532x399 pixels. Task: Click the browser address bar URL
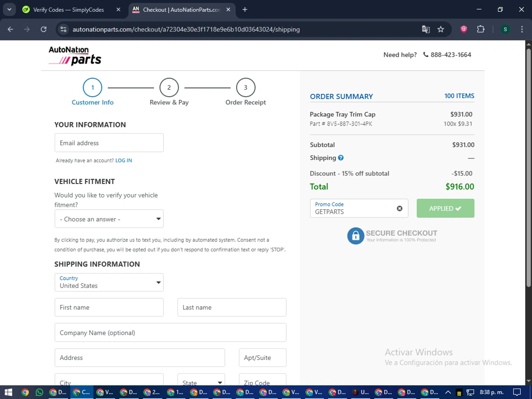pyautogui.click(x=186, y=29)
